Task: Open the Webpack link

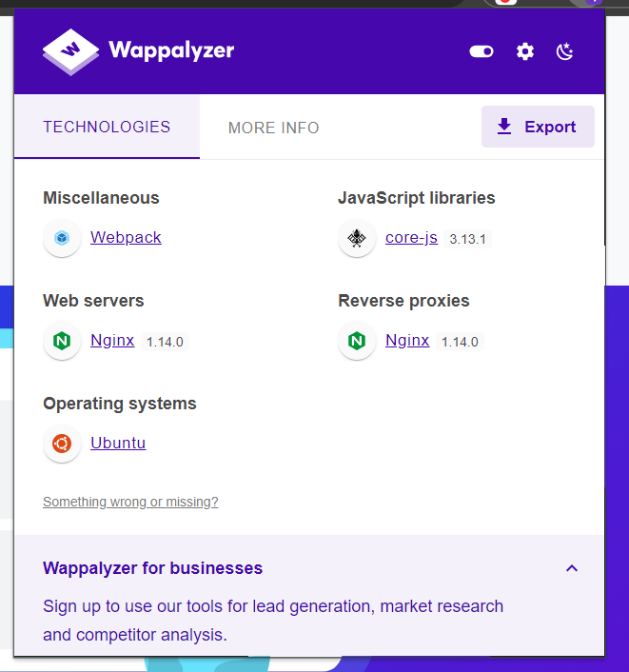Action: tap(126, 238)
